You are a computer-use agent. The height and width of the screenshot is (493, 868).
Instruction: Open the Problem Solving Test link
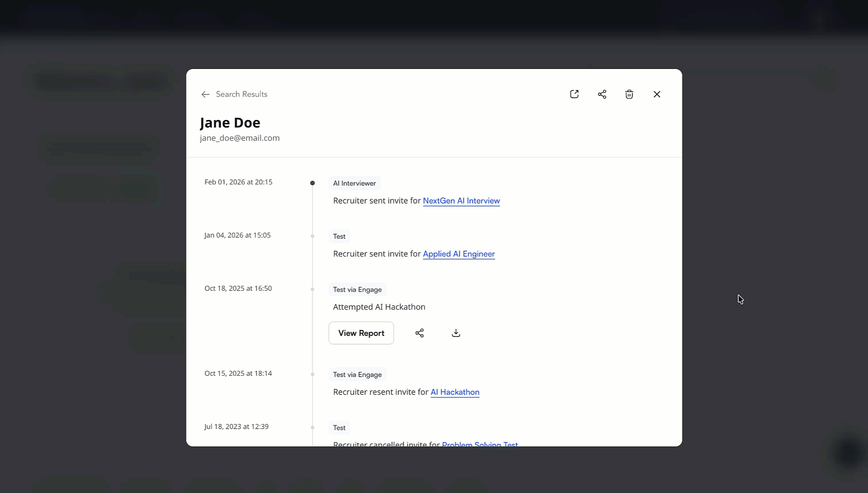click(480, 444)
